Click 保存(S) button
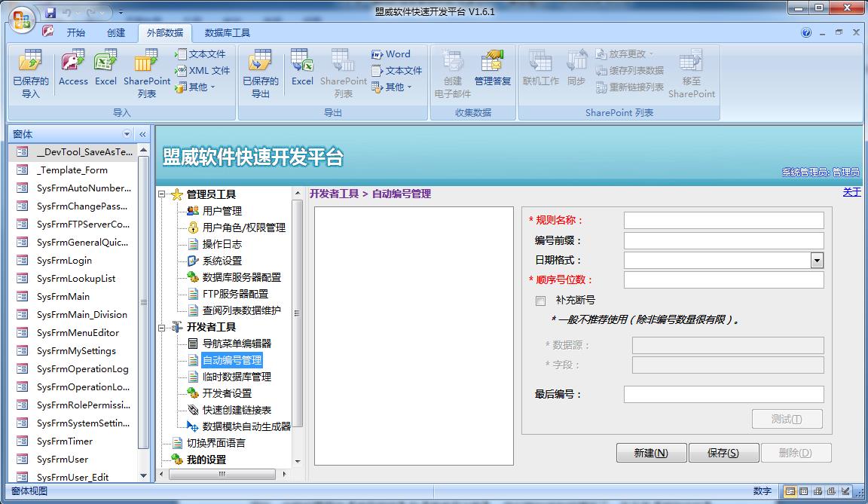Image resolution: width=868 pixels, height=504 pixels. point(723,453)
